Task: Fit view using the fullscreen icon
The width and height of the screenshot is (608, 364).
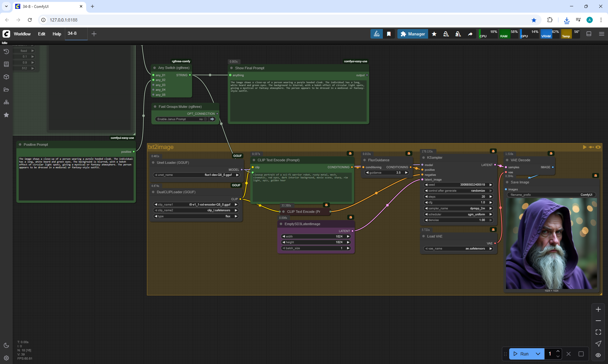Action: 598,332
